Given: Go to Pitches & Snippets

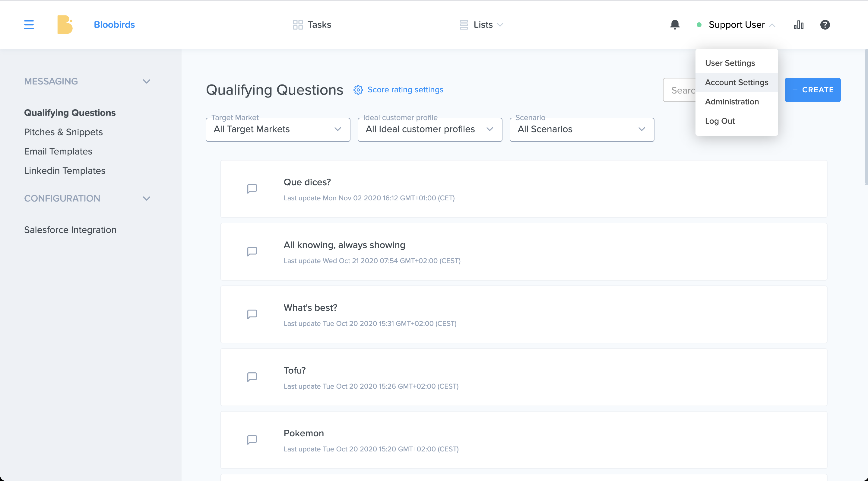Looking at the screenshot, I should (x=63, y=132).
